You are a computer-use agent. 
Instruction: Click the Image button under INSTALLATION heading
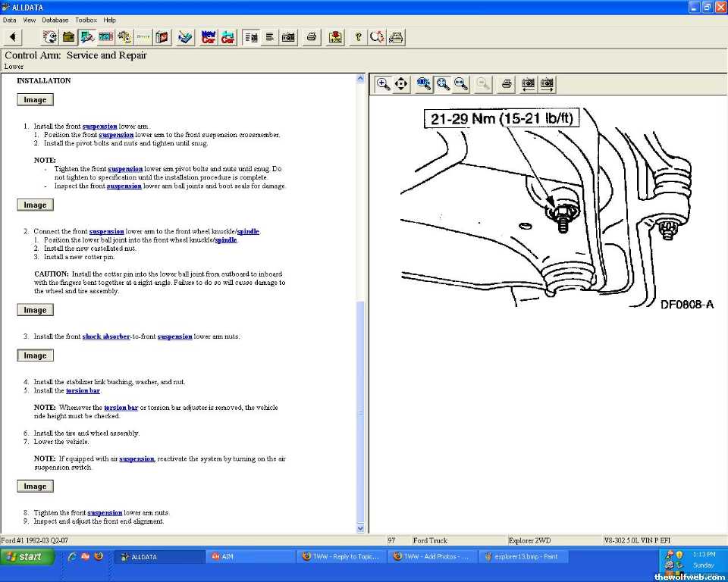click(x=35, y=100)
